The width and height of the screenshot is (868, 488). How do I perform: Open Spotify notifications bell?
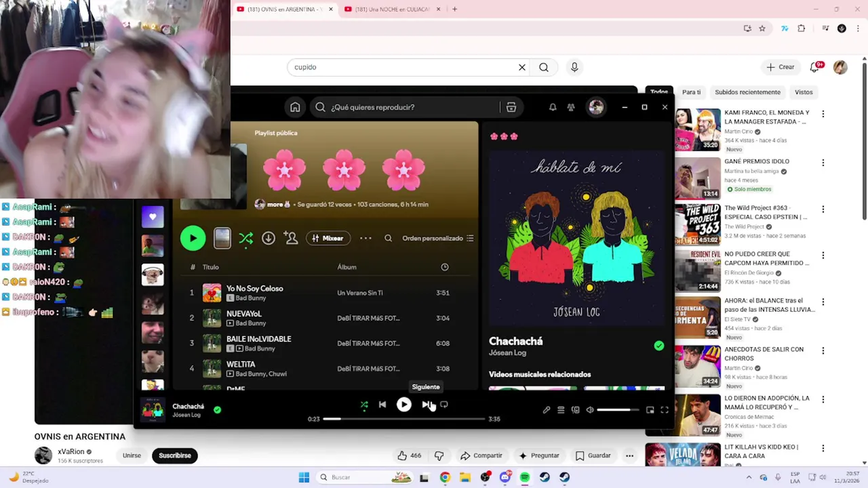[553, 107]
